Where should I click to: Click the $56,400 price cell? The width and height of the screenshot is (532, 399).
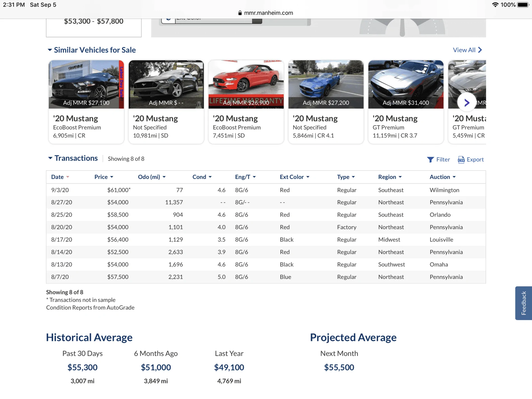118,240
